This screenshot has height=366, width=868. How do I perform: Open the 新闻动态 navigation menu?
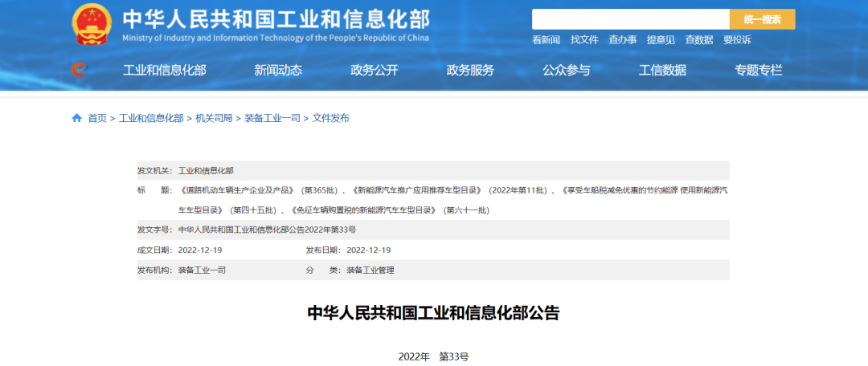tap(278, 70)
